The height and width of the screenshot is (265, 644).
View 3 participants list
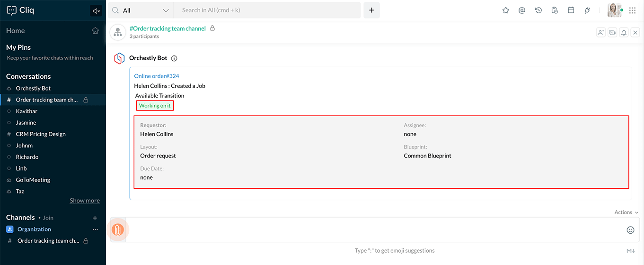144,37
